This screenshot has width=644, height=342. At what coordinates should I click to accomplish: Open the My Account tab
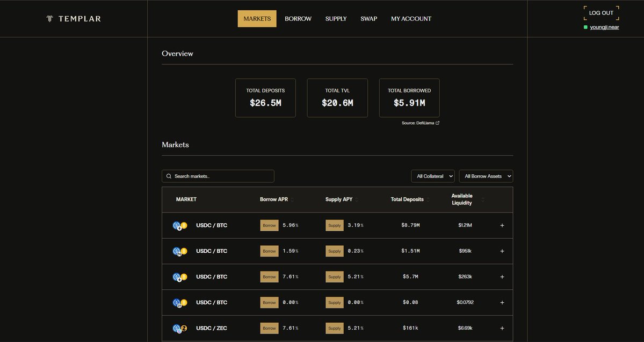click(x=411, y=18)
